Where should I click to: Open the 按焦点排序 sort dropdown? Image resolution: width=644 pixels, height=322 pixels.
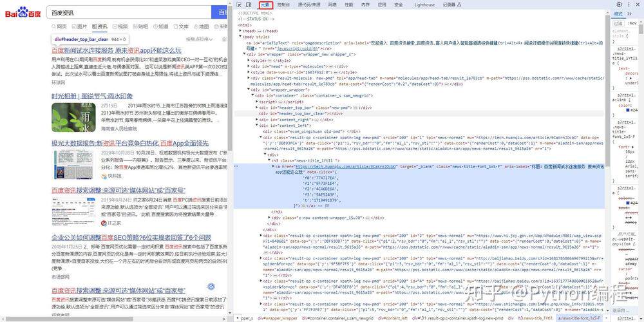click(200, 39)
